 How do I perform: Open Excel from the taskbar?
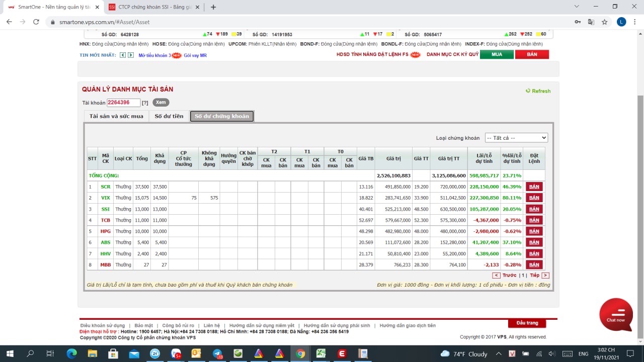pos(320,353)
